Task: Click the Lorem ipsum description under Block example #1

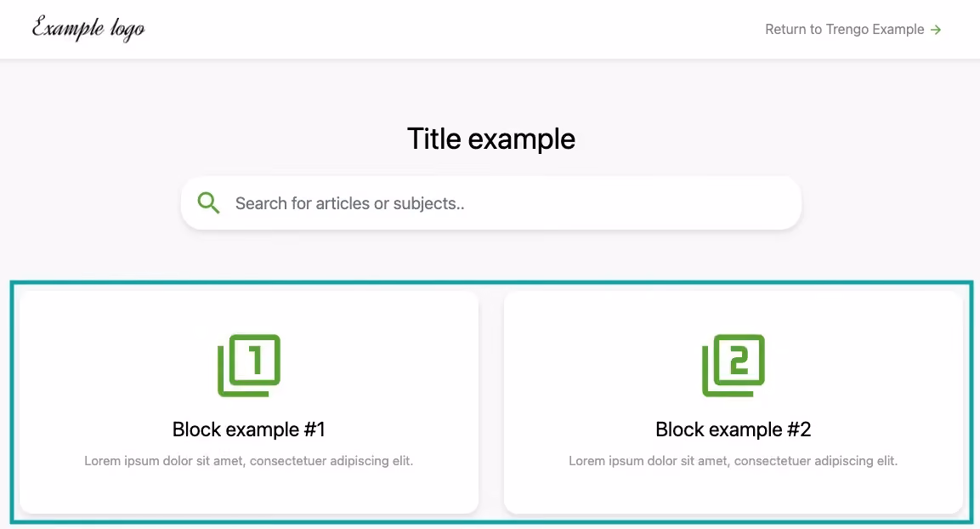Action: [x=249, y=461]
